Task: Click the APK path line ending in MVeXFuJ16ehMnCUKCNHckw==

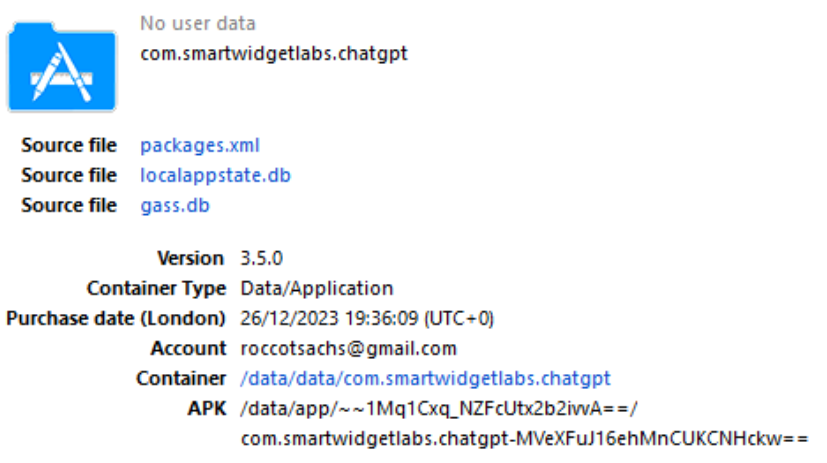Action: [523, 439]
